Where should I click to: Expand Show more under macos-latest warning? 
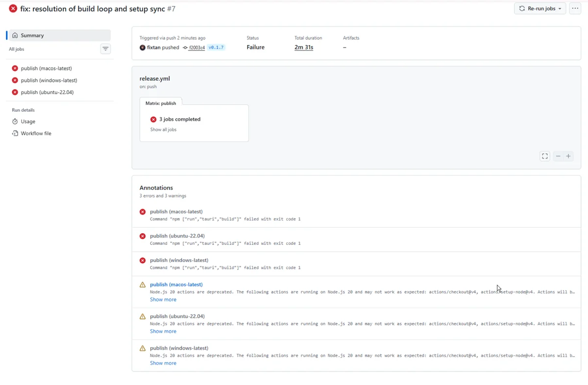click(x=163, y=300)
